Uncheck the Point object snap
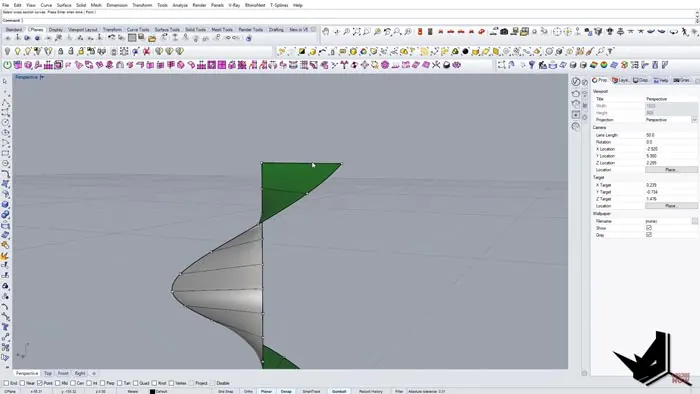 [40, 383]
